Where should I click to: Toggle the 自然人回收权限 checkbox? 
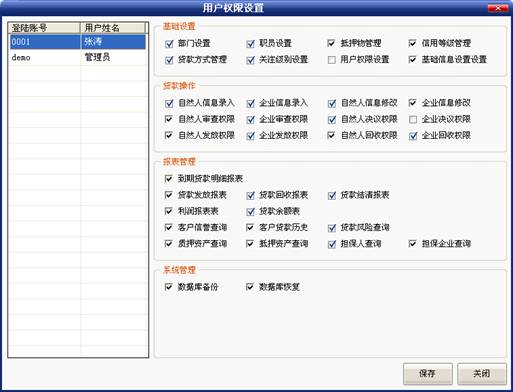tap(331, 135)
